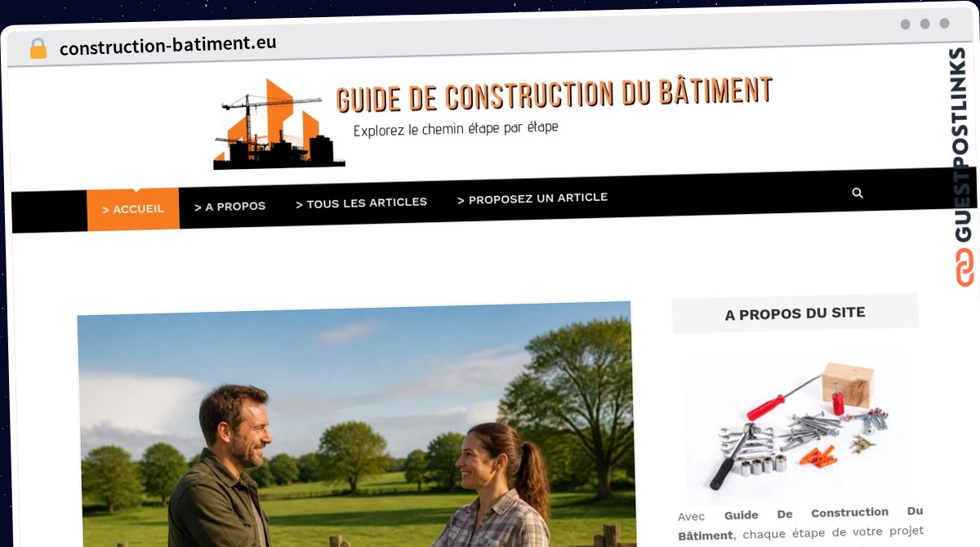Click the search magnifier icon in navbar
Viewport: 980px width, 547px height.
pos(857,193)
